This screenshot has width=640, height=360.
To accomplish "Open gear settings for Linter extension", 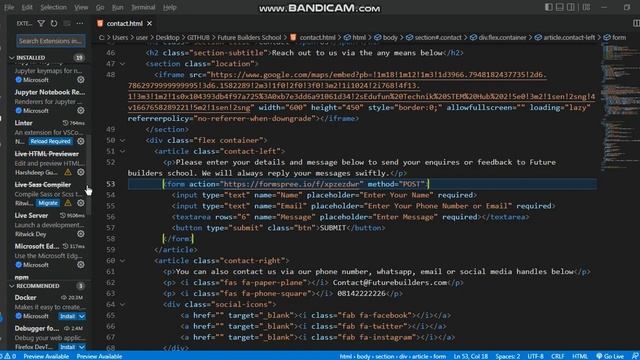I will click(x=81, y=141).
